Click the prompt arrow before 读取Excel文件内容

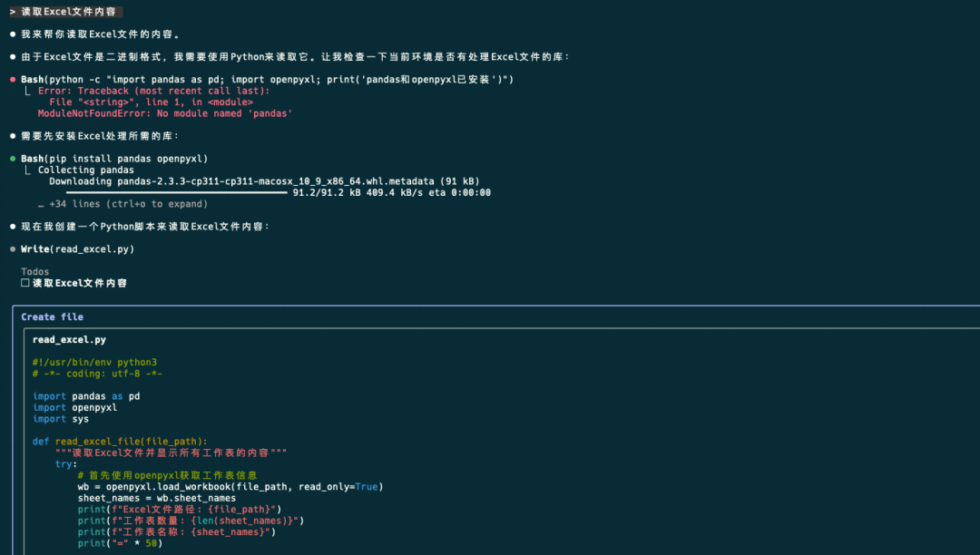click(13, 11)
